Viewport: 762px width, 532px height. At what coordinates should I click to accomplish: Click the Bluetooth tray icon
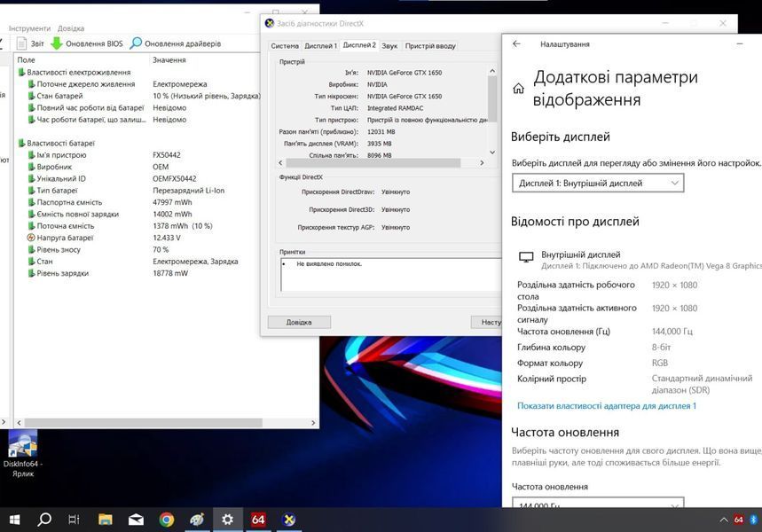coord(754,520)
